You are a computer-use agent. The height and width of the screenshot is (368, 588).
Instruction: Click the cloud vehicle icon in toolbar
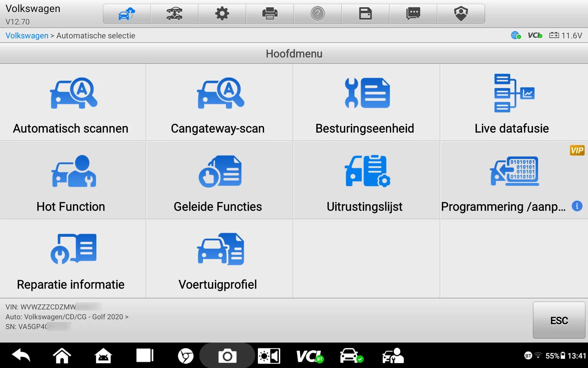(127, 14)
